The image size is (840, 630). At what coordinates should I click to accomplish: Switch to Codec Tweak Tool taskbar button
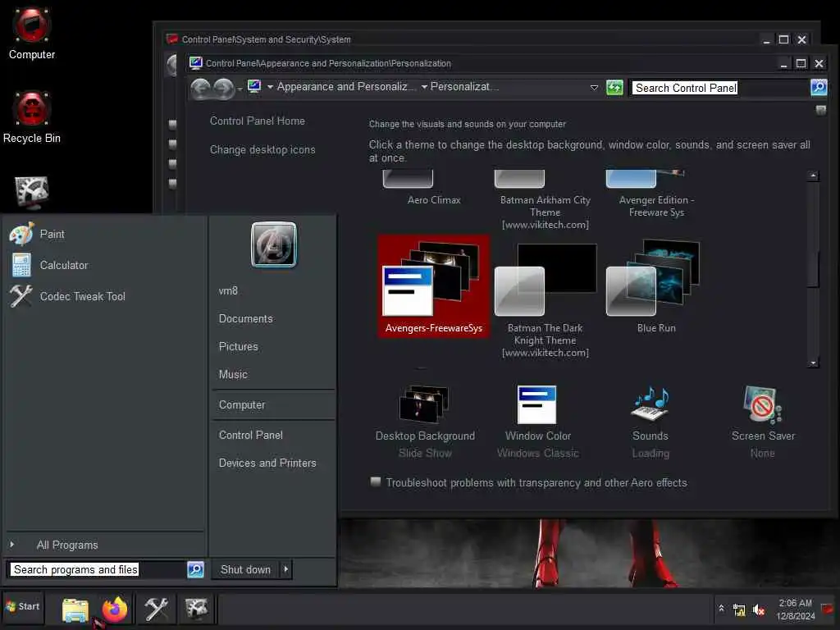[156, 609]
